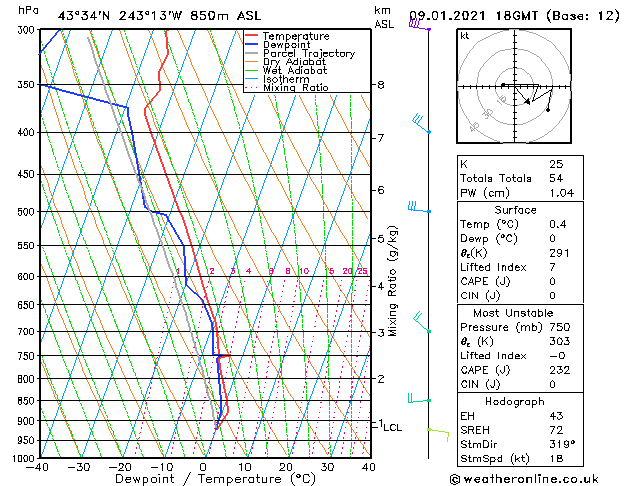Click the date header 09.01.2021 18GMT
629x486 pixels.
(473, 16)
